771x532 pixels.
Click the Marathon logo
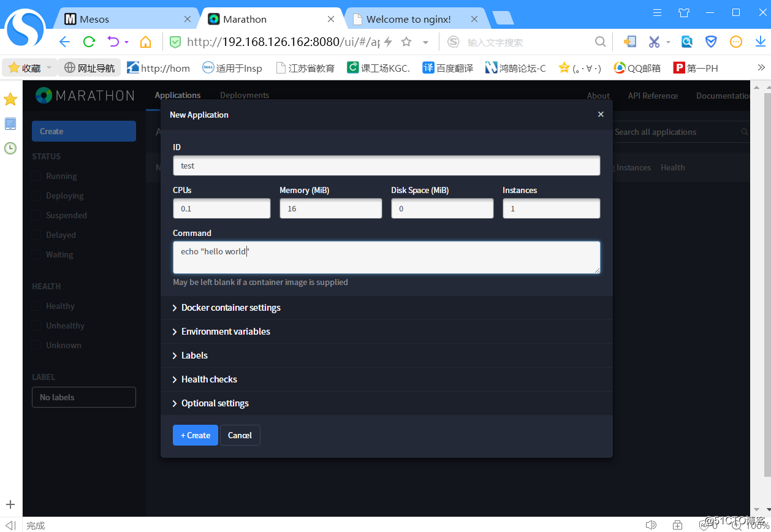point(85,96)
